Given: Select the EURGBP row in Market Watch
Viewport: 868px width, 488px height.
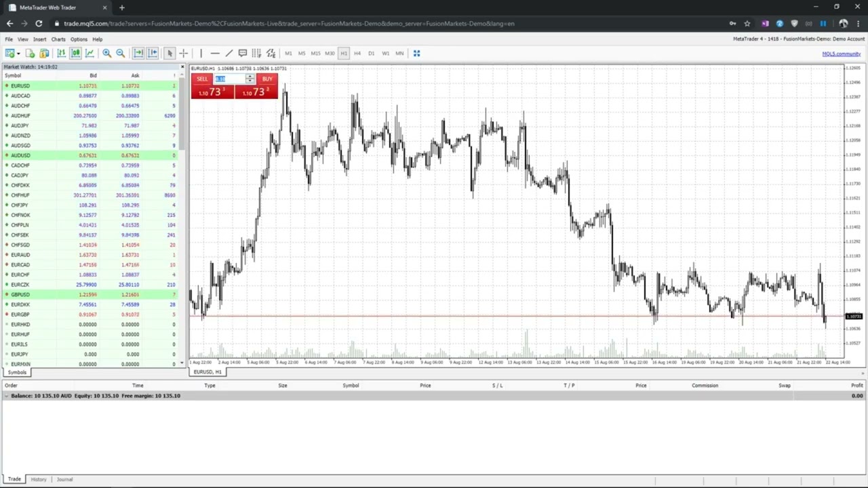Looking at the screenshot, I should point(91,314).
